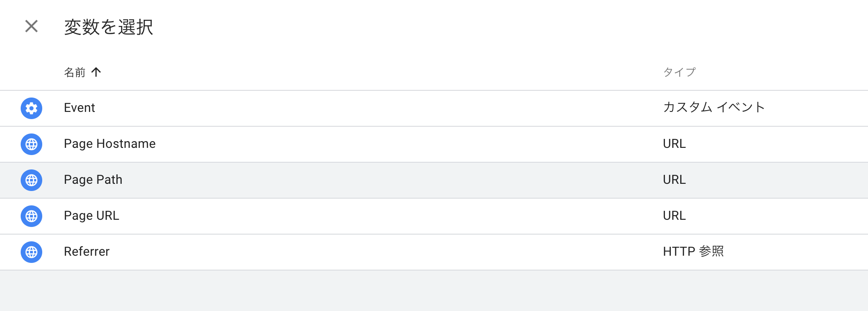Close the variable selection dialog
The width and height of the screenshot is (868, 311).
pyautogui.click(x=31, y=27)
